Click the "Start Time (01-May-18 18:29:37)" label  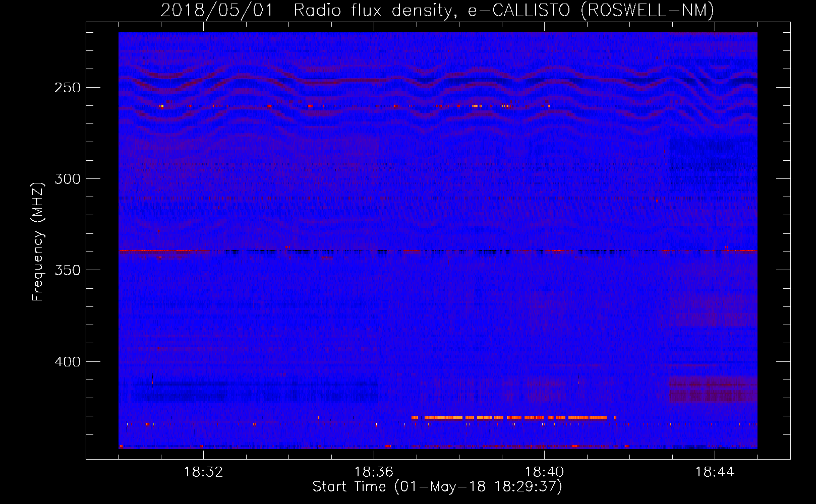point(437,487)
